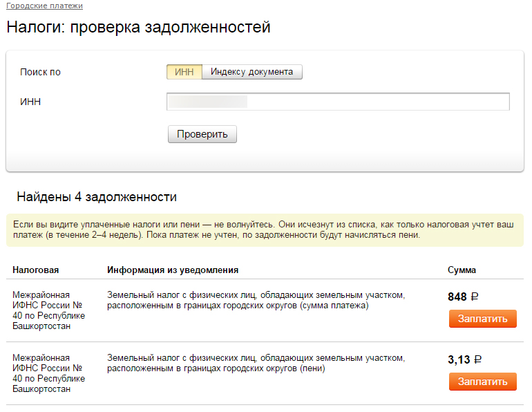Click the Налоговая column header

(x=36, y=270)
